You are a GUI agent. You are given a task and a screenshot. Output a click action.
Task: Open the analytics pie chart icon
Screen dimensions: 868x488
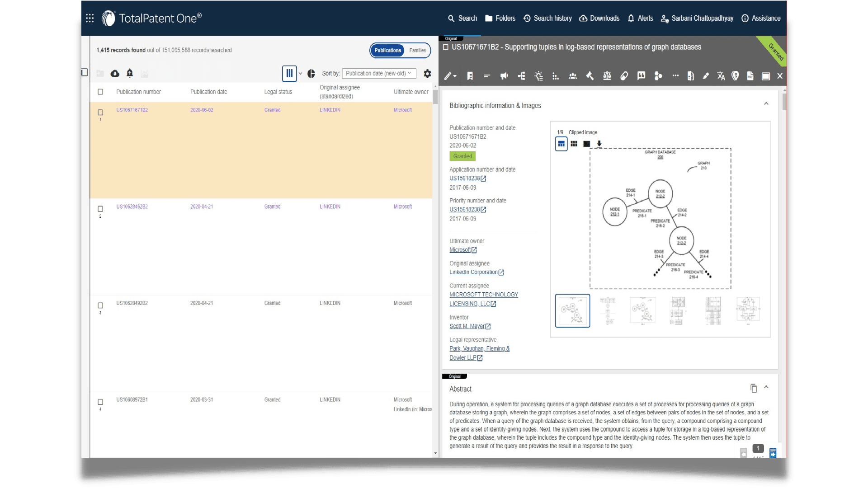pos(311,74)
